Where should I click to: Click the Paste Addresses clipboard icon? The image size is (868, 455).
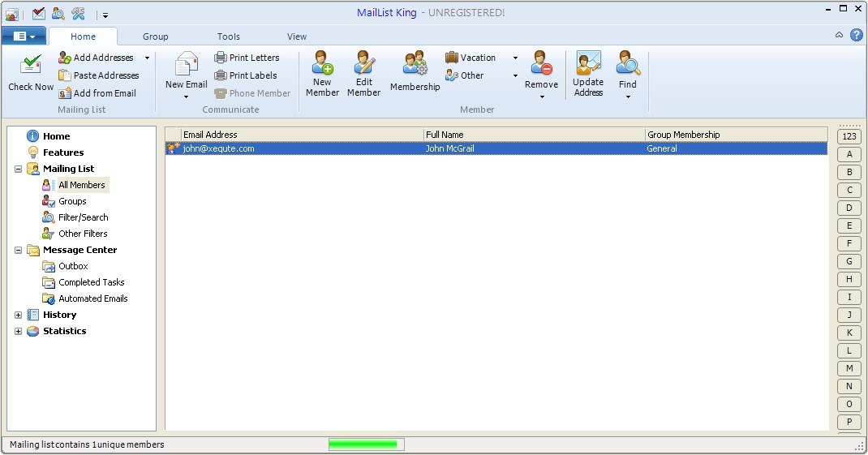65,75
